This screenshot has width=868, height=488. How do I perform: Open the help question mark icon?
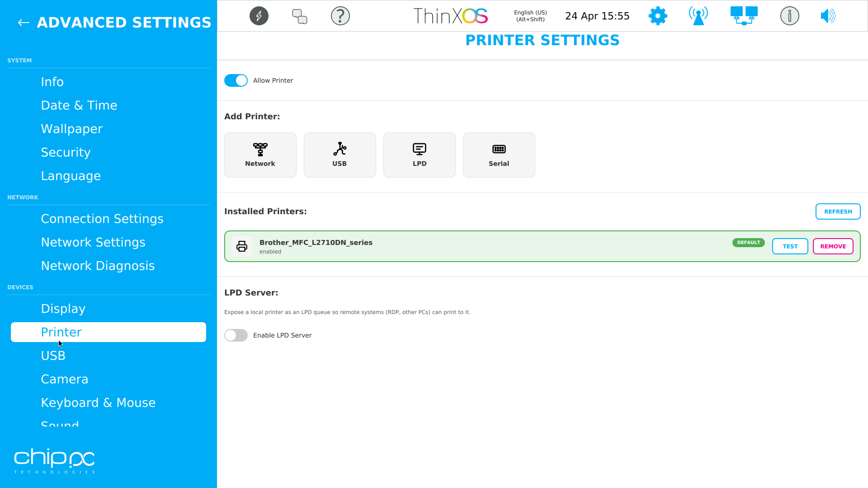(x=340, y=16)
